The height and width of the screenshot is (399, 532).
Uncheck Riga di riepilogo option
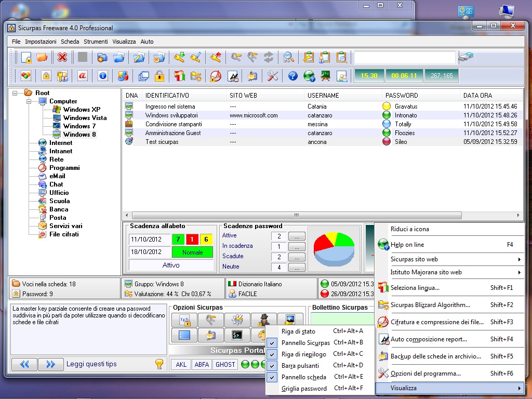pyautogui.click(x=320, y=354)
